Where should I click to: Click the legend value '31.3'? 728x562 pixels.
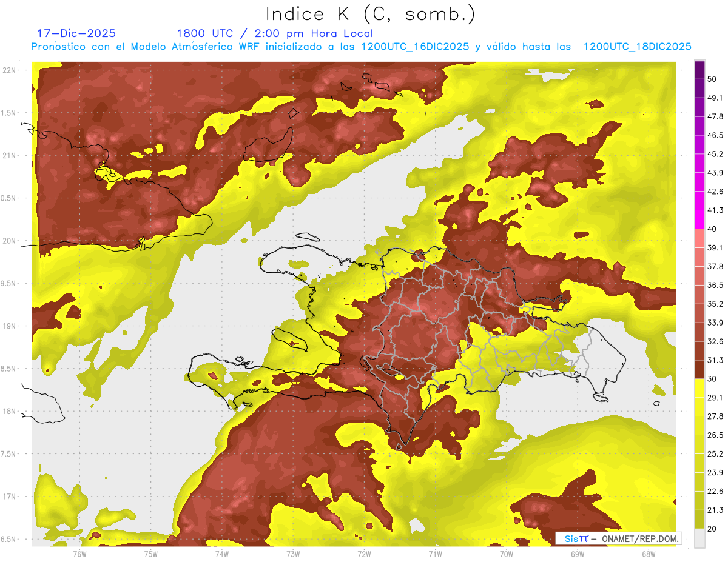click(x=715, y=360)
